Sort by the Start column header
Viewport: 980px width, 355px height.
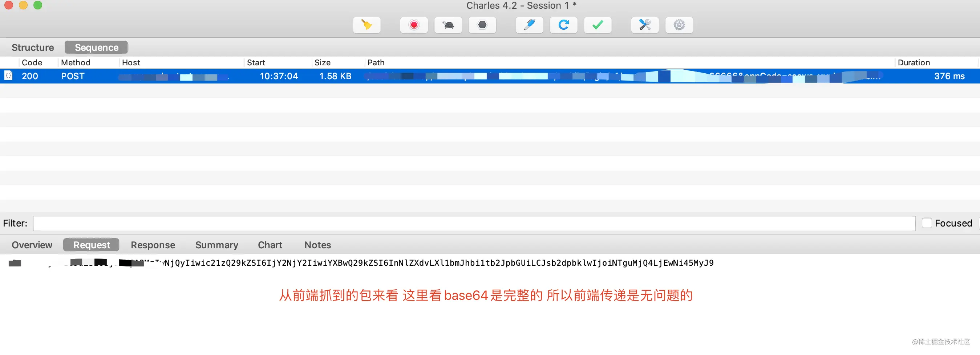[x=256, y=62]
